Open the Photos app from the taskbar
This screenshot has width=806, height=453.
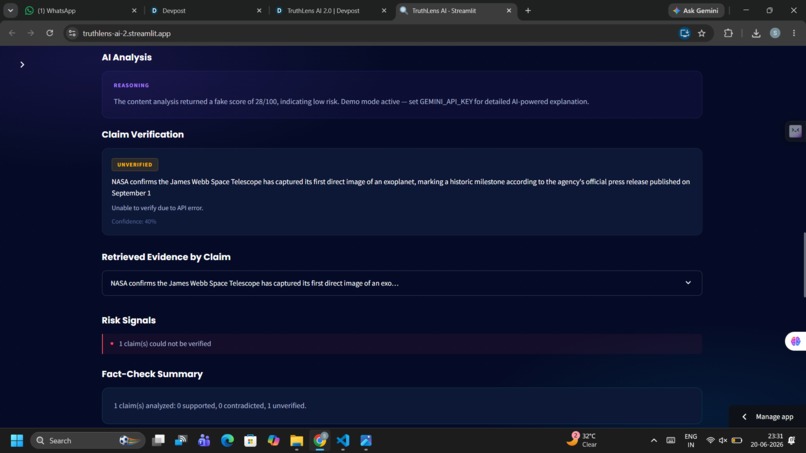coord(366,441)
